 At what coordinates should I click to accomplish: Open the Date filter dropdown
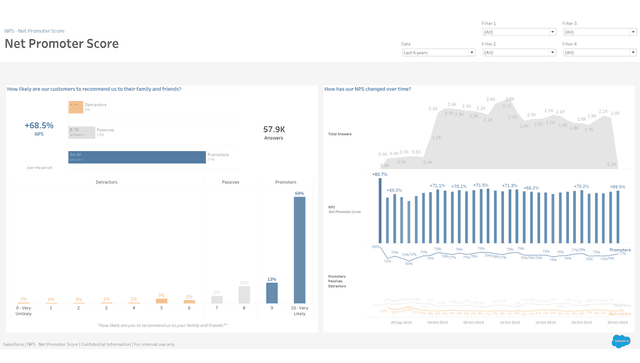[438, 52]
